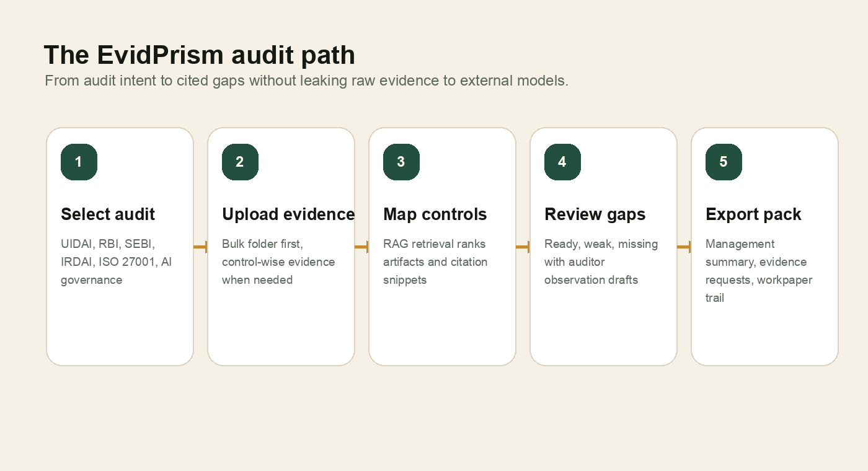Viewport: 868px width, 471px height.
Task: Select the 'Export pack' card heading
Action: (753, 214)
